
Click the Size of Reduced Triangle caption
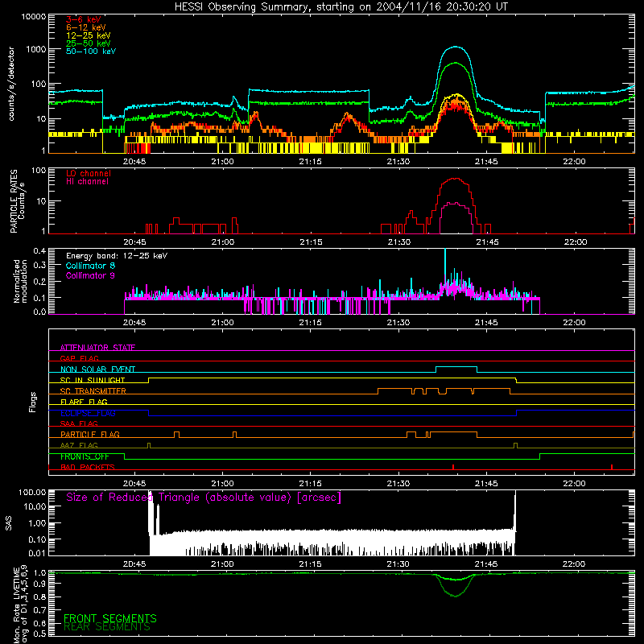coord(204,497)
